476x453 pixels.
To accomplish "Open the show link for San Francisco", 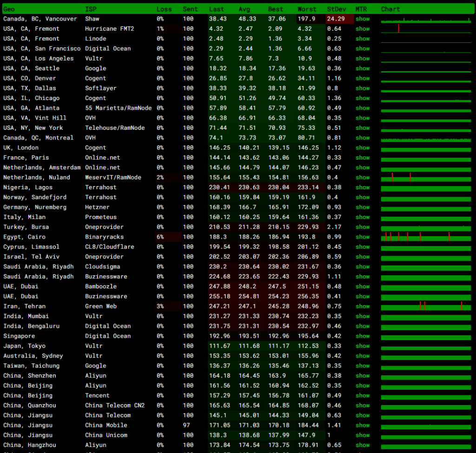I will pyautogui.click(x=363, y=49).
